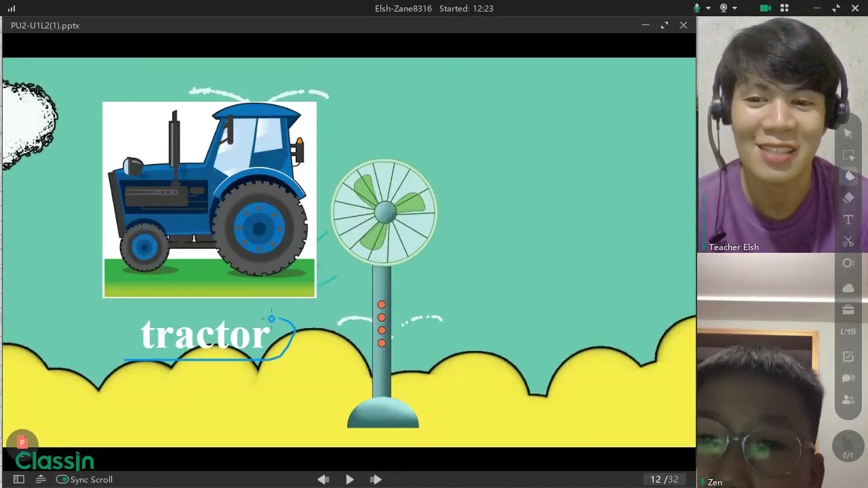The width and height of the screenshot is (868, 488).
Task: Toggle the green video camera icon
Action: coord(766,8)
